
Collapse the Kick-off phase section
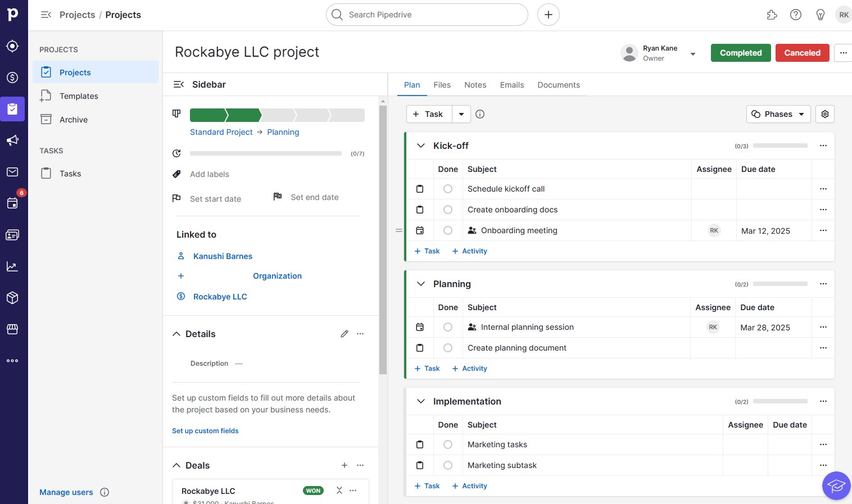[420, 145]
